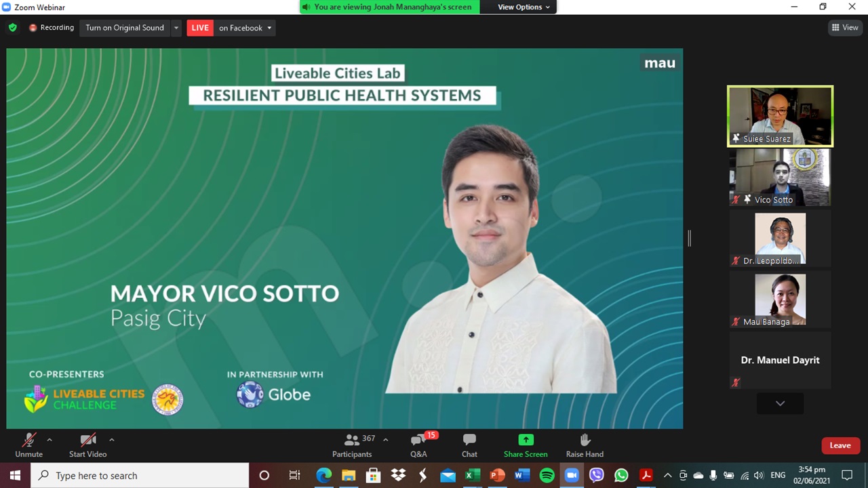The height and width of the screenshot is (488, 868).
Task: Expand video settings caret beside Start Video
Action: coord(112,440)
